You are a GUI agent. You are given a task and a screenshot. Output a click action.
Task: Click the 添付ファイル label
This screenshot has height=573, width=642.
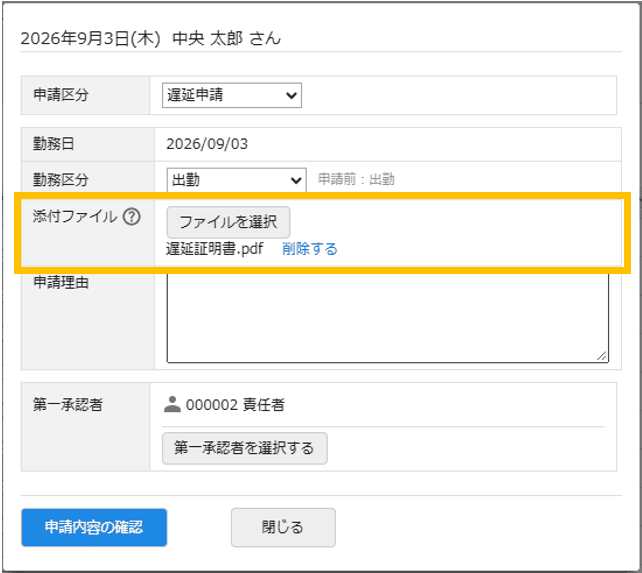click(x=75, y=216)
